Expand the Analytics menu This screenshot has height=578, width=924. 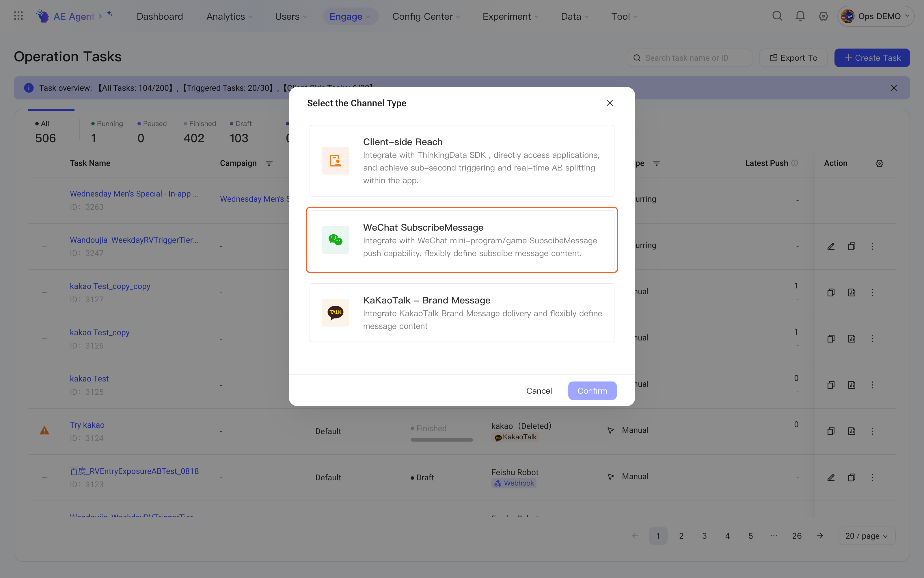tap(230, 16)
